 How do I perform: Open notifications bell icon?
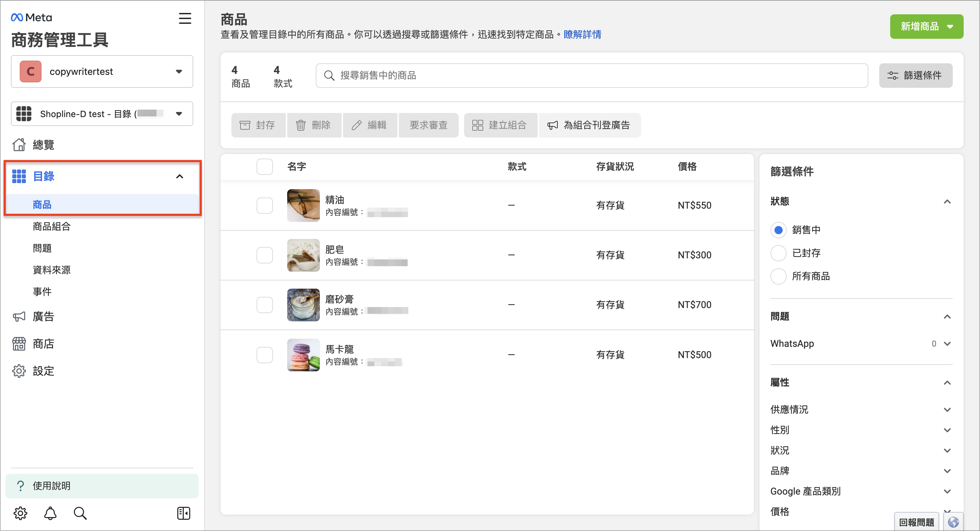point(50,513)
